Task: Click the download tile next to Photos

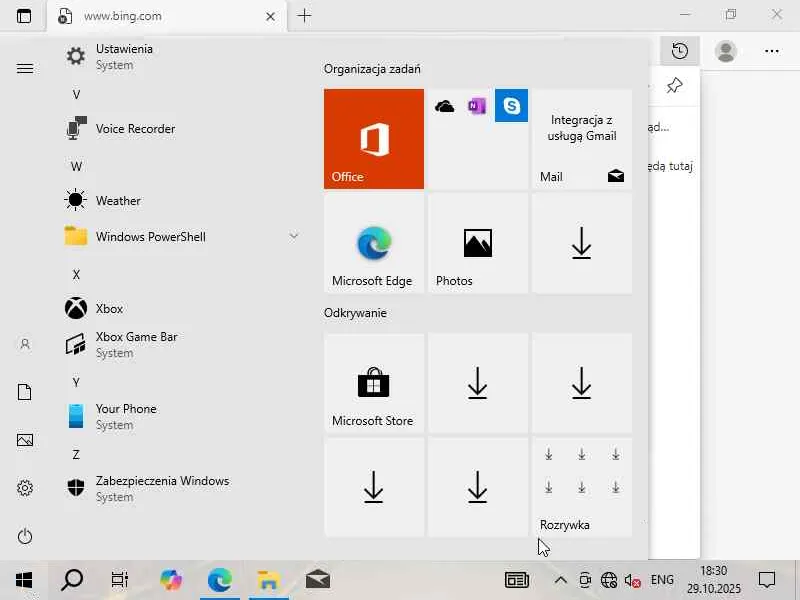Action: pos(582,243)
